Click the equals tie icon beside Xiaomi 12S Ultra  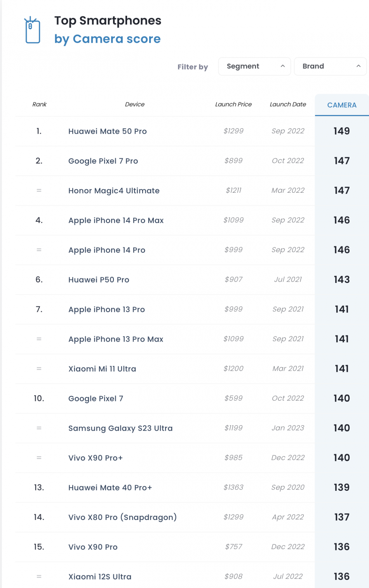click(x=39, y=577)
